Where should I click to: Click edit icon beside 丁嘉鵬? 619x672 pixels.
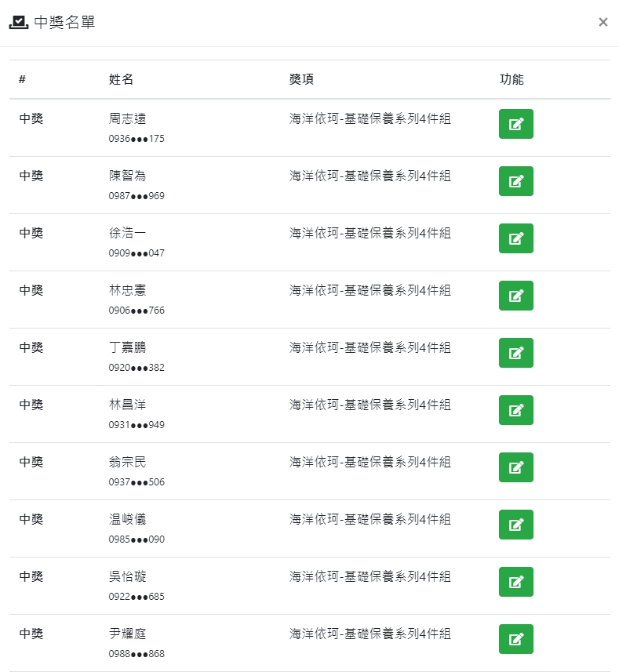pos(515,353)
